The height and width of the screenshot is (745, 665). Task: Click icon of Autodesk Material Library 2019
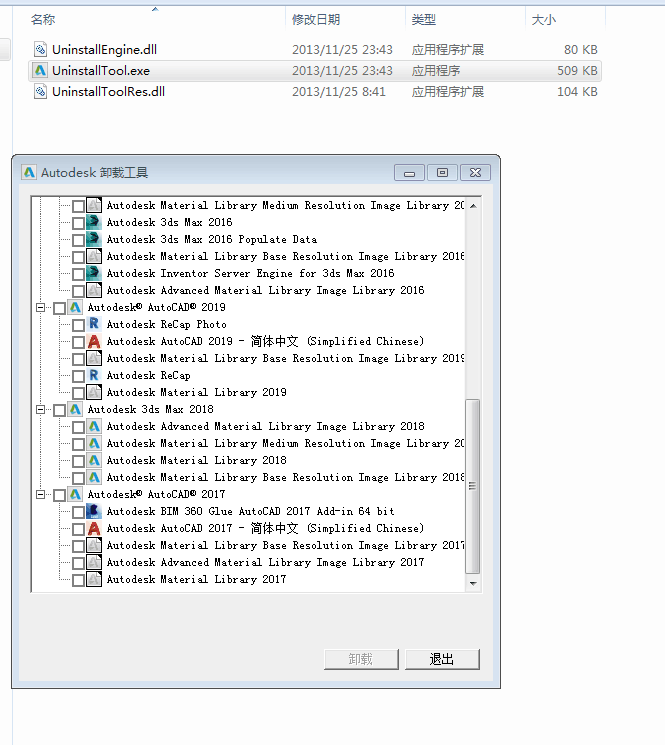click(x=94, y=392)
